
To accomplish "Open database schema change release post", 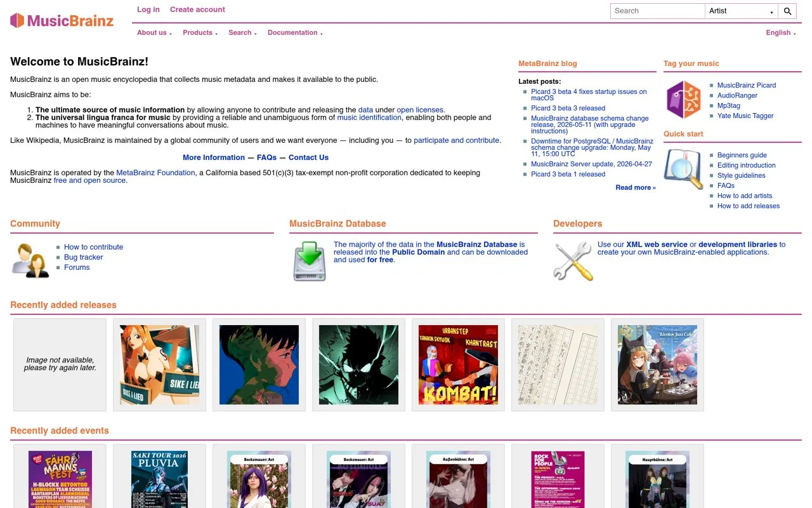I will click(x=590, y=124).
